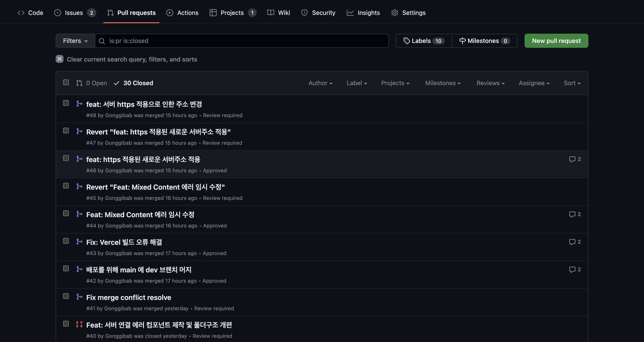Expand the Projects filter dropdown
The height and width of the screenshot is (342, 644).
[x=395, y=83]
